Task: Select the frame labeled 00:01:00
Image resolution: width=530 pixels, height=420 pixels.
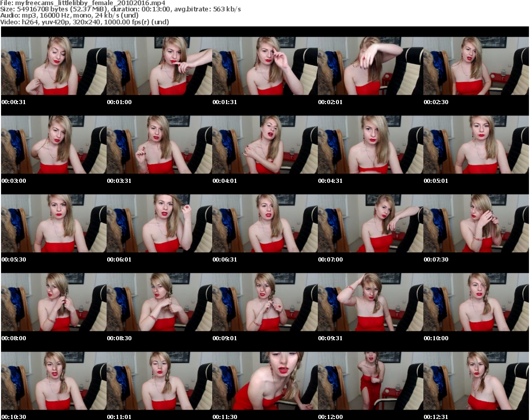Action: click(x=159, y=66)
